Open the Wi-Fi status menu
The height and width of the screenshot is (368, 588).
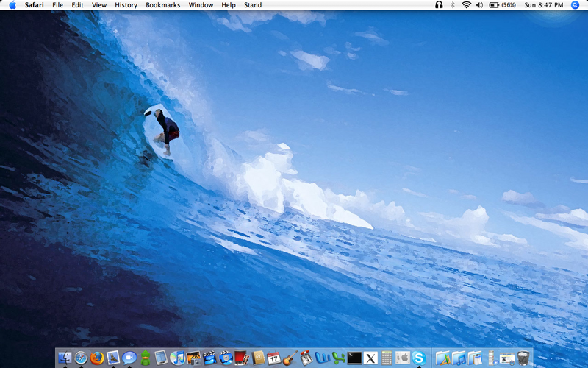pyautogui.click(x=466, y=5)
